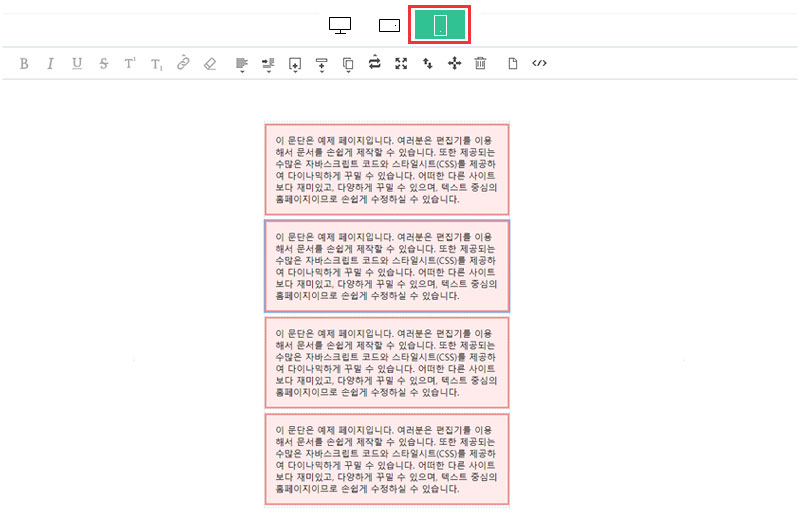Switch to tablet preview mode

tap(390, 25)
